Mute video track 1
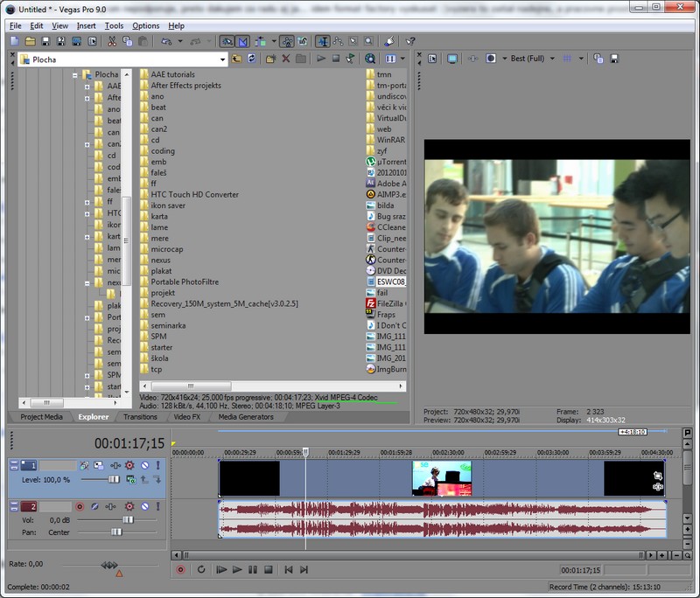 pos(144,466)
